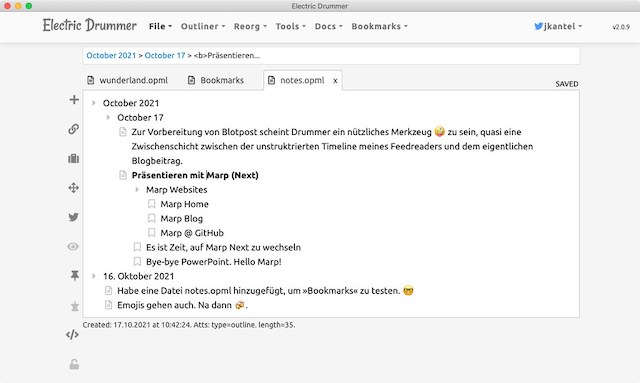
Task: Collapse the Marp Websites node
Action: pos(137,189)
